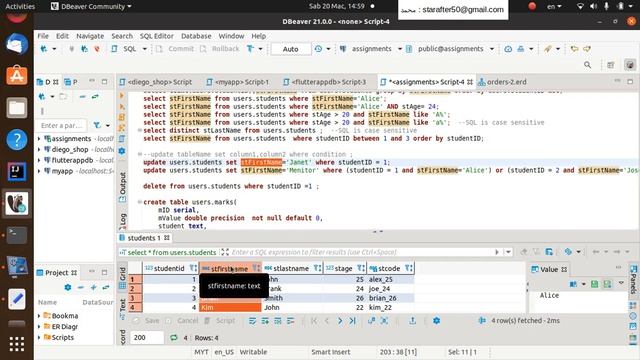Open the assignments active connection dropdown
The height and width of the screenshot is (360, 640).
click(400, 49)
